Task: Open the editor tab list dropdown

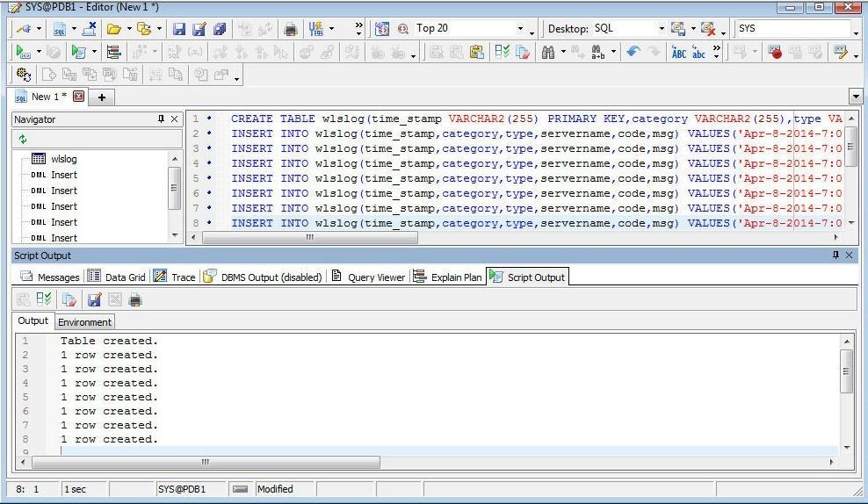Action: point(856,97)
